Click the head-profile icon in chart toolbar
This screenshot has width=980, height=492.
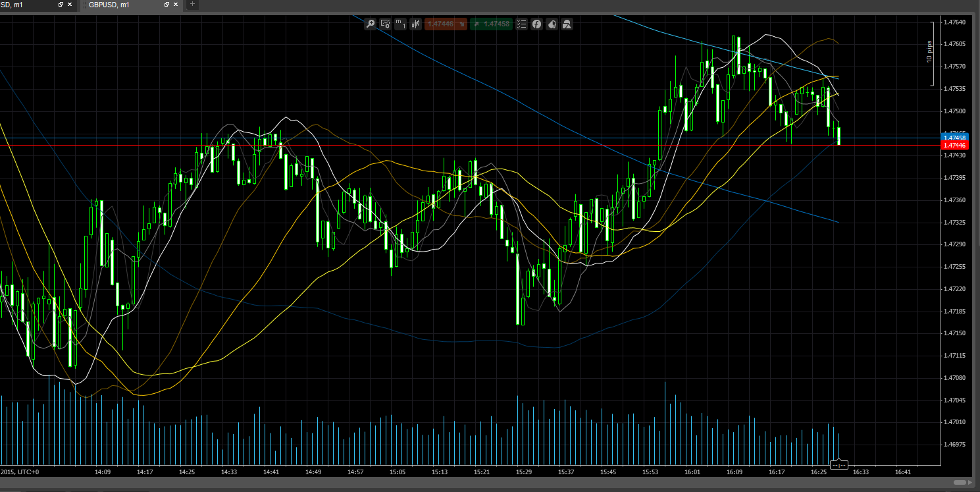coord(552,24)
